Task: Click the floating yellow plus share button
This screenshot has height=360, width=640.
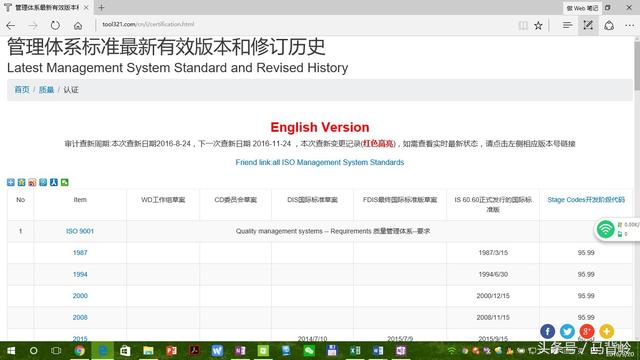Action: [x=607, y=331]
